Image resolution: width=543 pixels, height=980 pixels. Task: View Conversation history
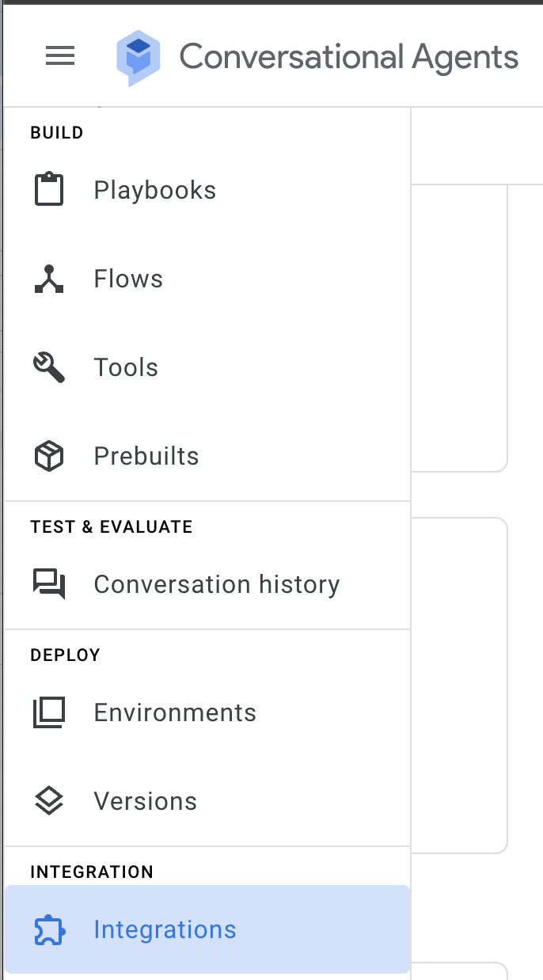click(x=217, y=584)
